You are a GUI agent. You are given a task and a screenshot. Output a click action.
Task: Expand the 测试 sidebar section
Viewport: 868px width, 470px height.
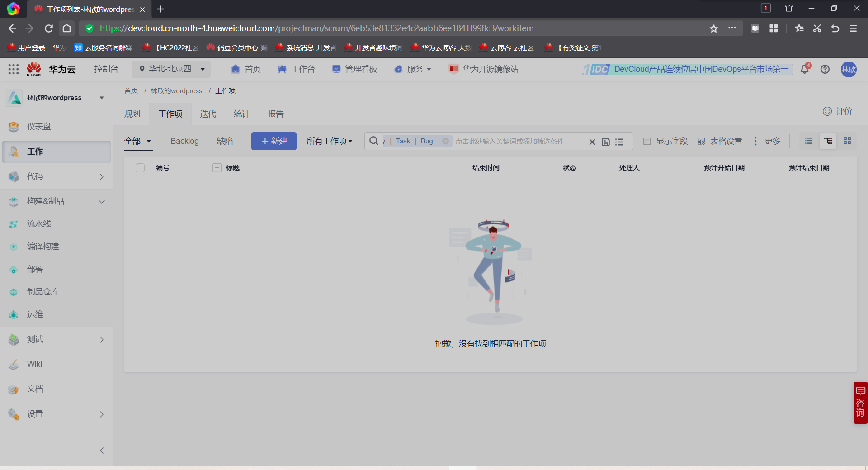(102, 340)
